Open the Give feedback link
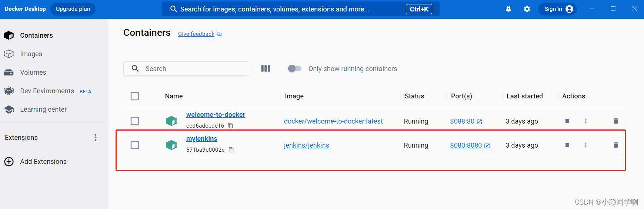 196,34
